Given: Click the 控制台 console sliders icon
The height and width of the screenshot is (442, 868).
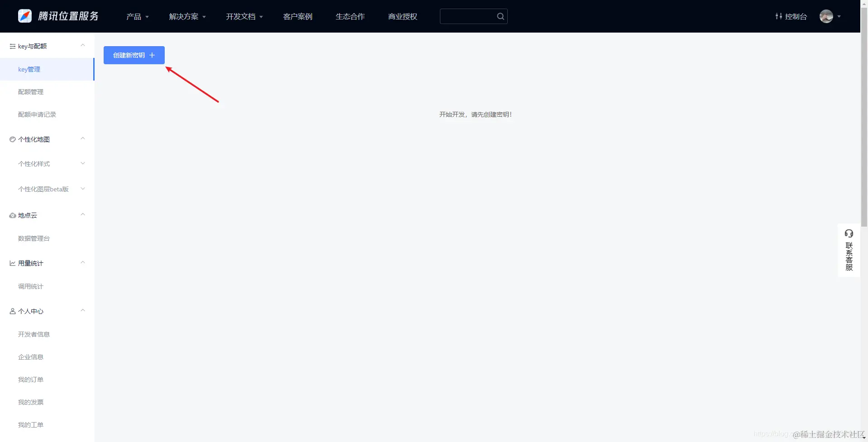Looking at the screenshot, I should coord(778,16).
